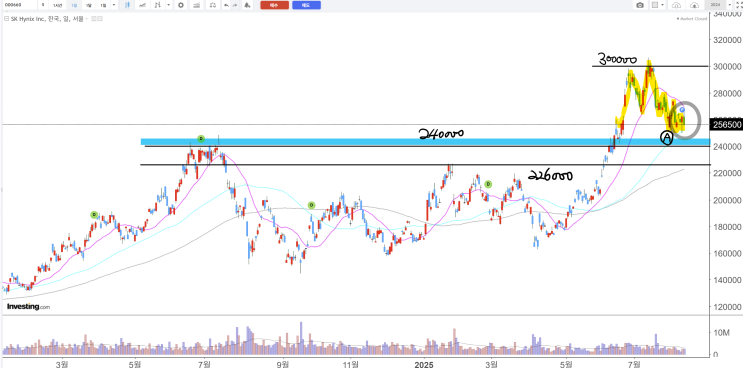Expand dropdown arrow next to 2014 layout
The width and height of the screenshot is (743, 368).
coord(730,5)
